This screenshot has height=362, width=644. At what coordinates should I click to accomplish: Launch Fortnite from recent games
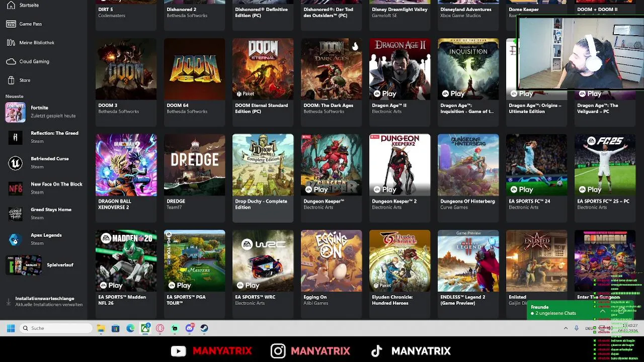tap(44, 112)
